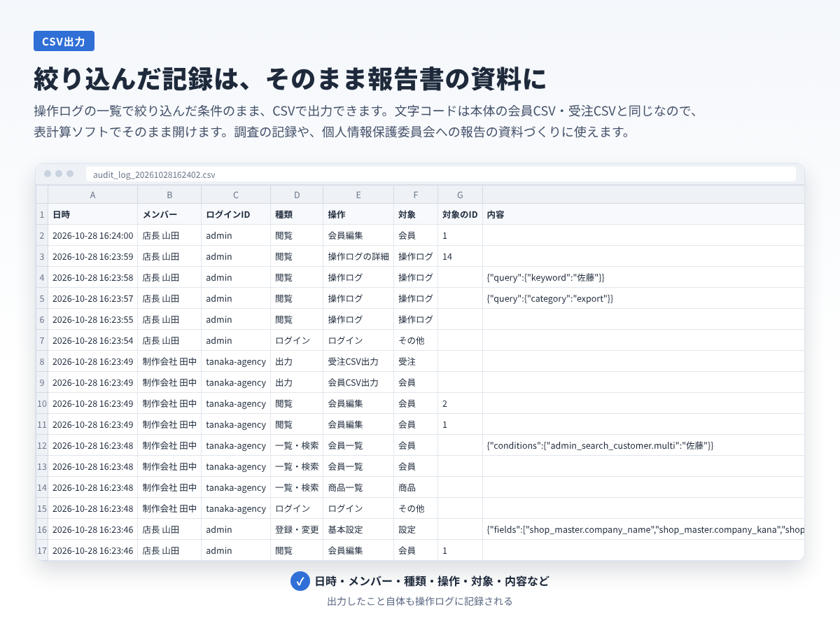
Task: Select column D header
Action: [297, 195]
